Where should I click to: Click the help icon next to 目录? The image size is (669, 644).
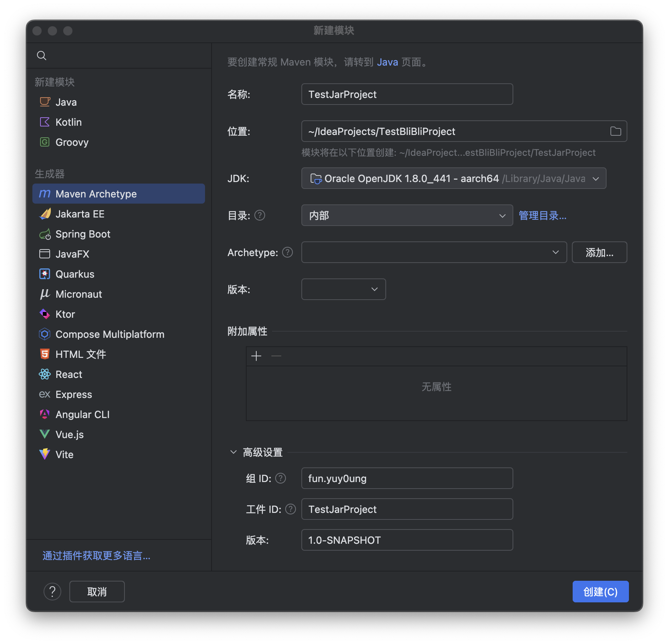coord(260,215)
